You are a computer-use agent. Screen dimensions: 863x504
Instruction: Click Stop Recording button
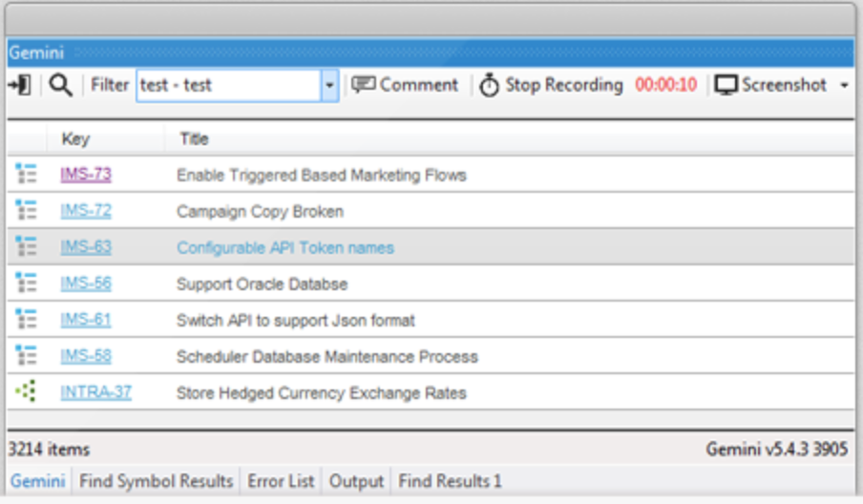551,85
